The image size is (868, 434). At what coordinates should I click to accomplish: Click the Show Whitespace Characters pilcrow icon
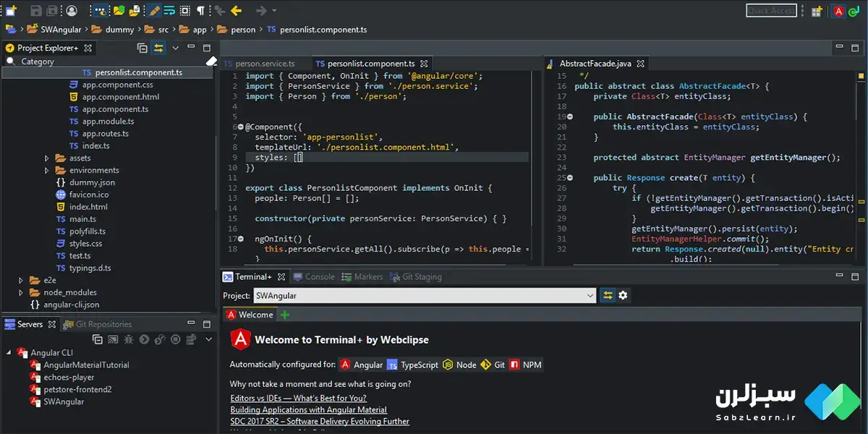200,11
